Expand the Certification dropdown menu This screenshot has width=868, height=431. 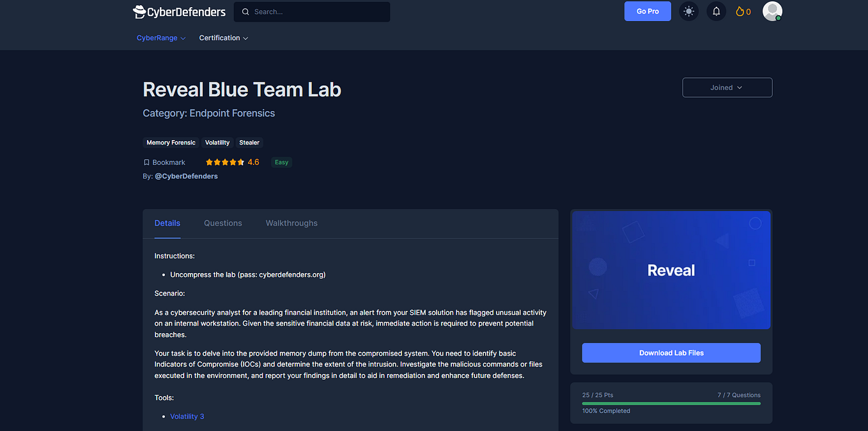[x=224, y=38]
